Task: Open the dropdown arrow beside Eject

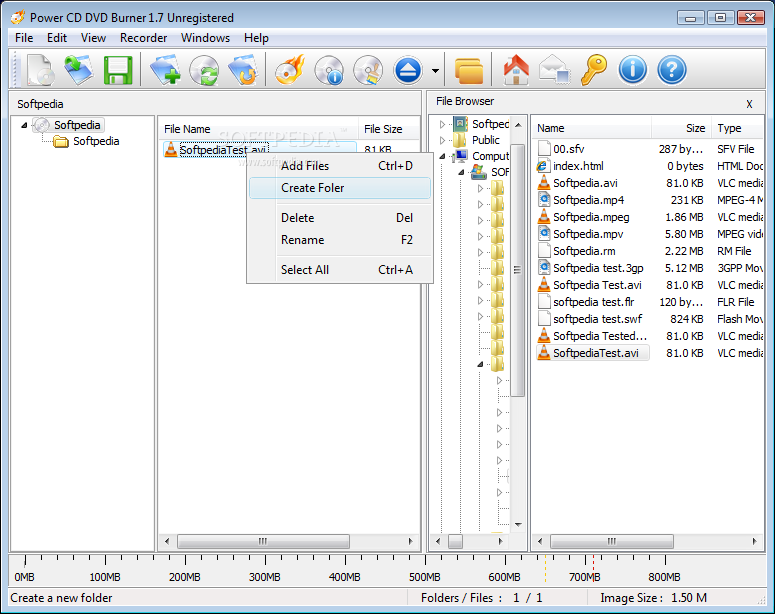Action: click(435, 71)
